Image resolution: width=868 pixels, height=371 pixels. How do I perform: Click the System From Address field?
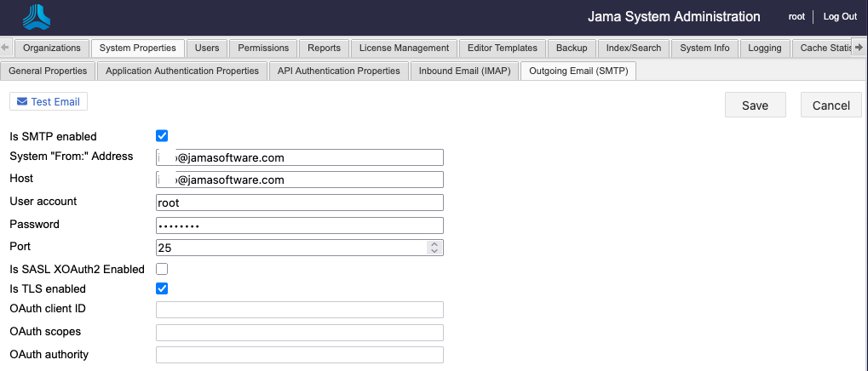pyautogui.click(x=300, y=157)
